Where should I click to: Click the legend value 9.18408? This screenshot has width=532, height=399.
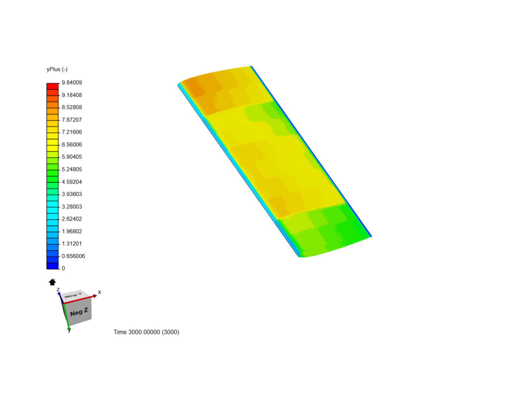pos(72,95)
